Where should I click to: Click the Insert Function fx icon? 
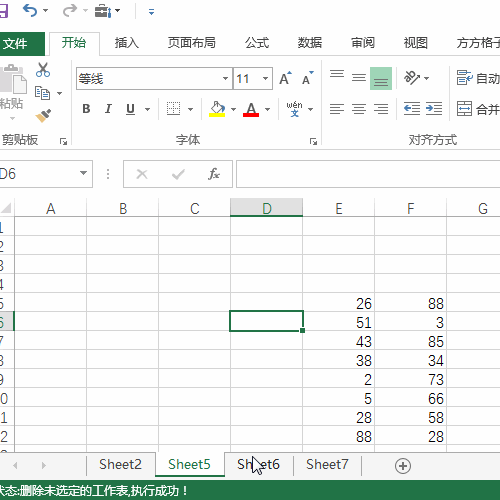214,174
